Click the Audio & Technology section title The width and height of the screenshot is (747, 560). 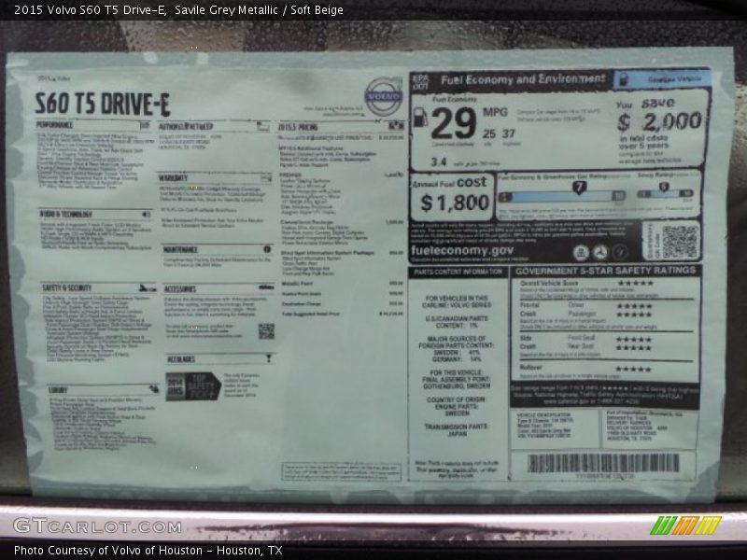tap(65, 215)
